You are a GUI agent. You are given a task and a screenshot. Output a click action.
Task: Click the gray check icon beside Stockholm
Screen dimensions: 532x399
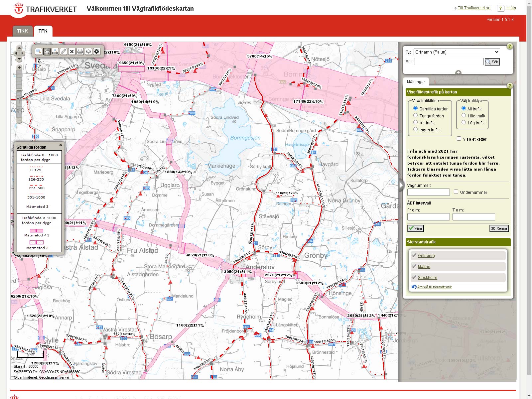pos(414,277)
